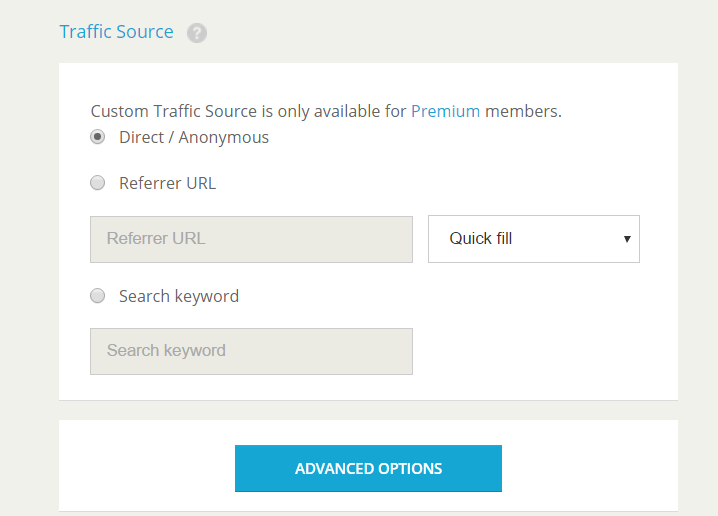Click the 'Quick fill' text in the combo box

(480, 239)
